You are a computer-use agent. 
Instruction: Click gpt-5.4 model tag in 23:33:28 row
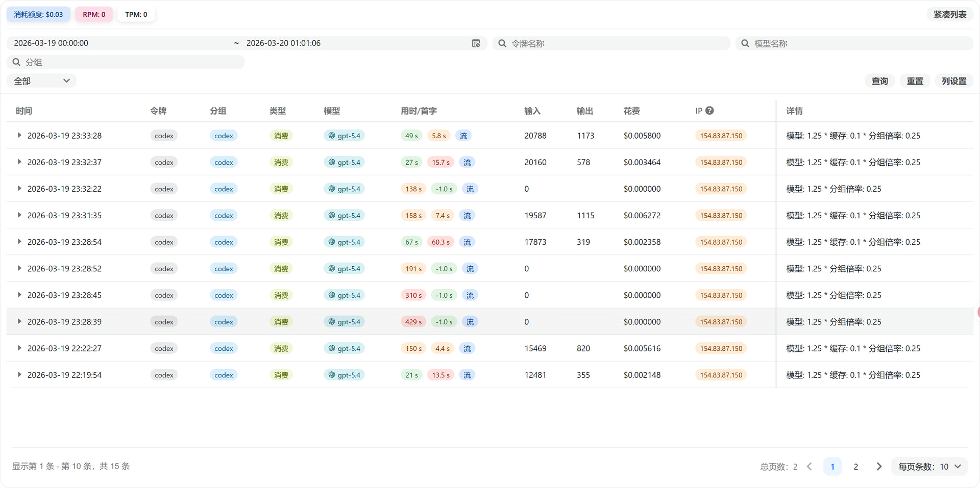[344, 136]
